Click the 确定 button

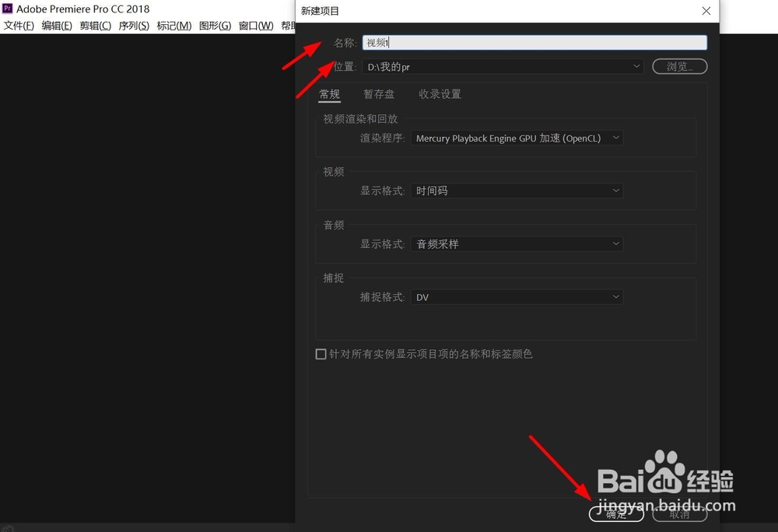(x=616, y=513)
